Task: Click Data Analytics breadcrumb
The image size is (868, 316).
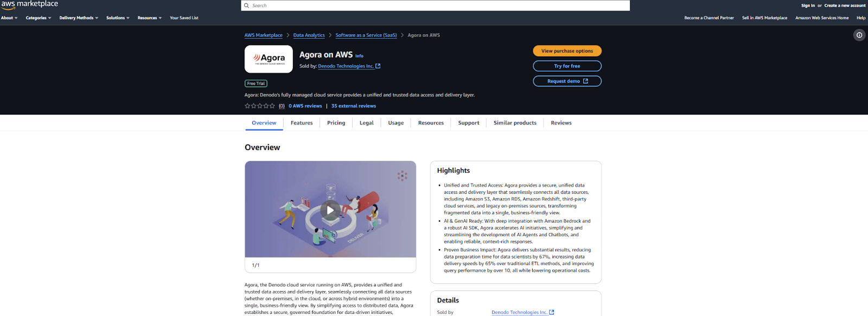Action: (x=309, y=35)
